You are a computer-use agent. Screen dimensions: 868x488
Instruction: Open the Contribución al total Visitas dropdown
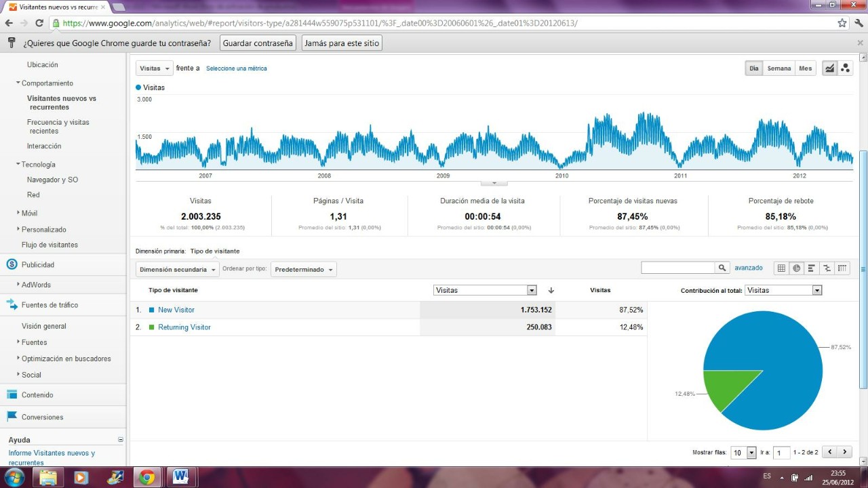point(783,290)
